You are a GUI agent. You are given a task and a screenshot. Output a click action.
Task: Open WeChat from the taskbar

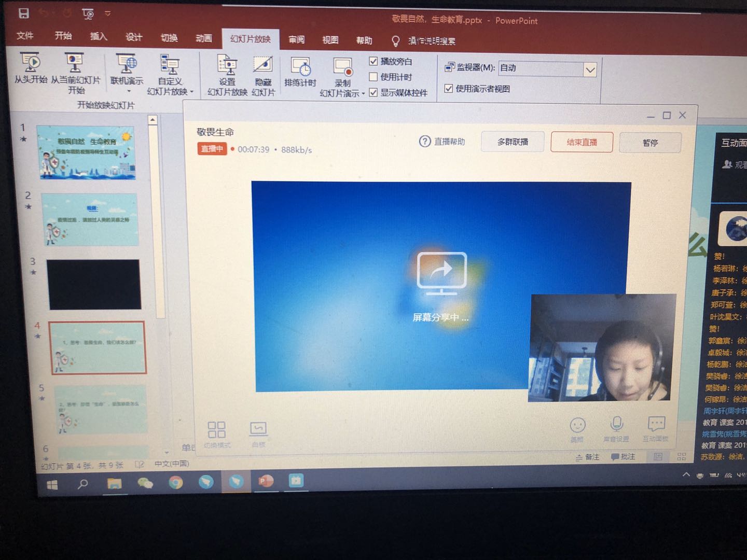coord(145,483)
